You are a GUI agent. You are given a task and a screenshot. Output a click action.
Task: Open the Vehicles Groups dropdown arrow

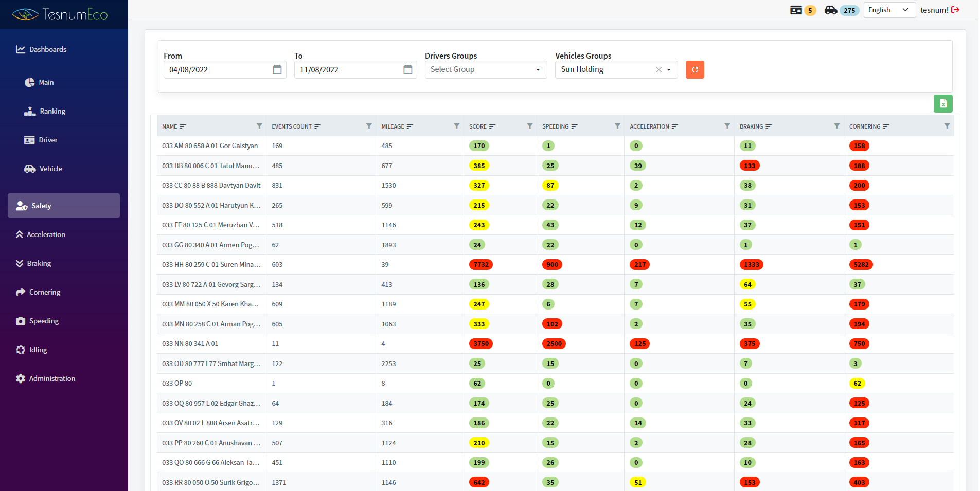(669, 70)
